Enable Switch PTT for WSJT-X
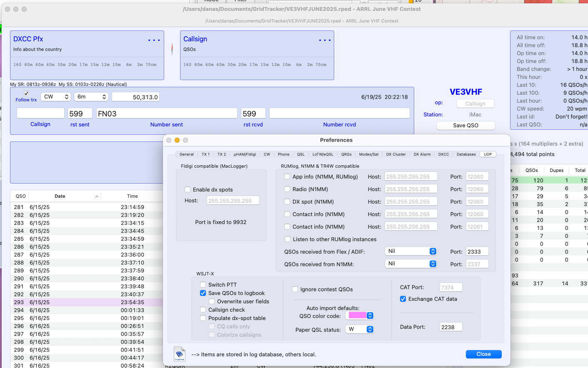The image size is (588, 368). 203,285
